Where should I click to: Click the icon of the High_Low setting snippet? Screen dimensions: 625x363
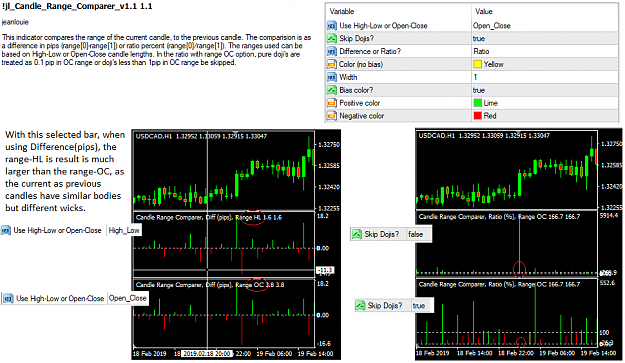point(6,230)
